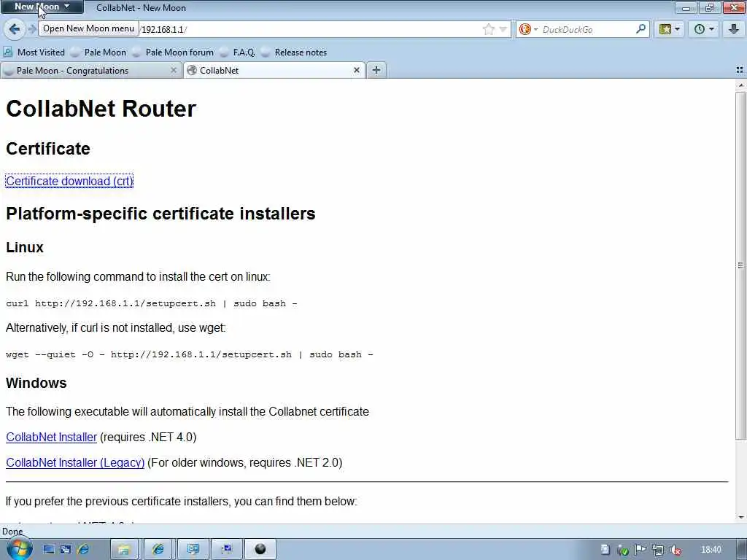
Task: Download the certificate (crt) link
Action: coord(69,182)
